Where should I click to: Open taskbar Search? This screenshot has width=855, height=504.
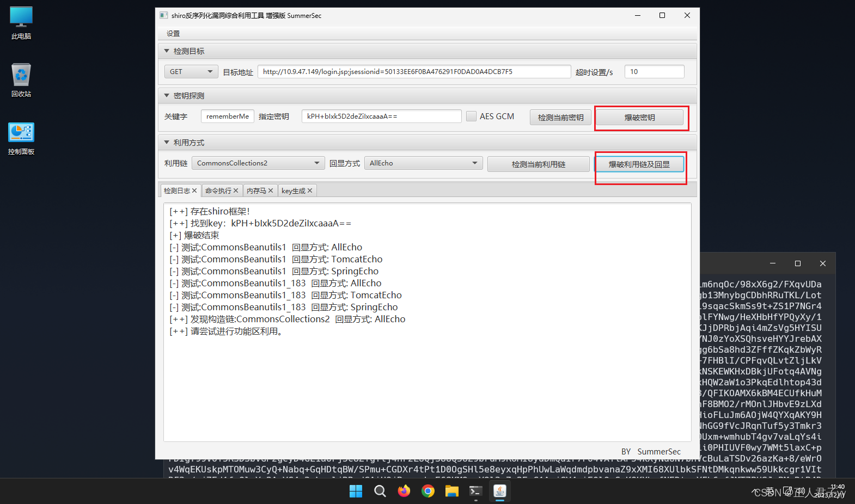[x=380, y=491]
